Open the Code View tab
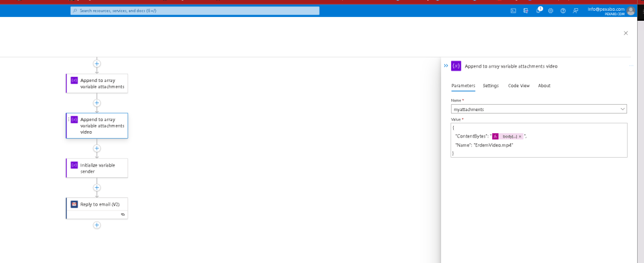The width and height of the screenshot is (644, 263). coord(519,86)
